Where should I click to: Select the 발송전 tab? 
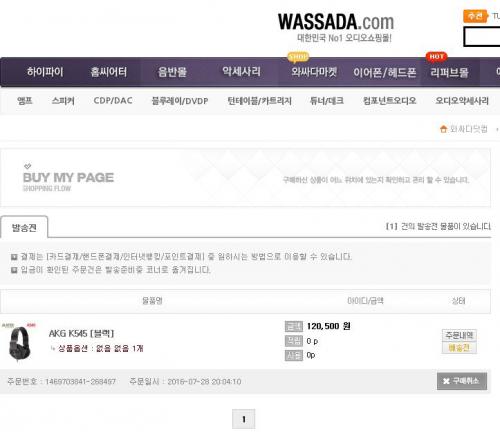24,228
